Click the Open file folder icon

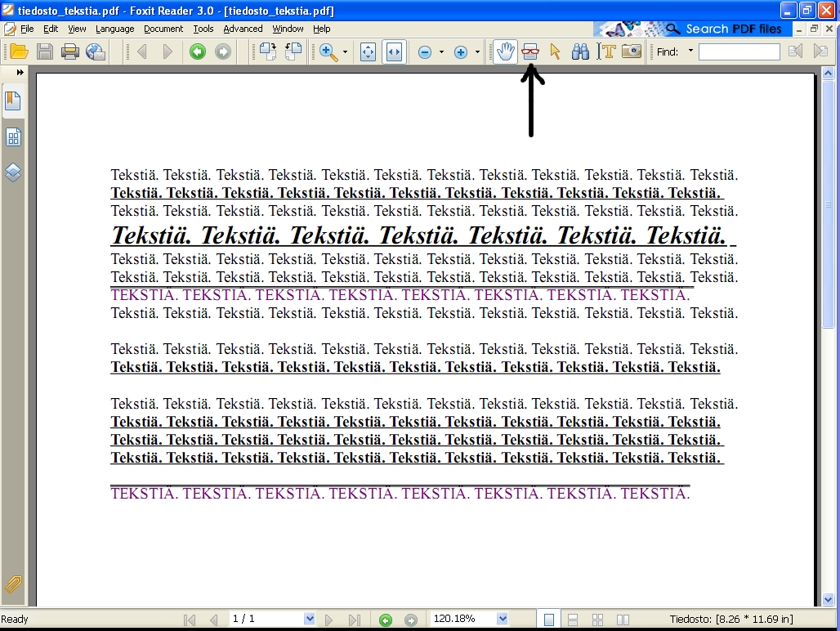coord(18,51)
